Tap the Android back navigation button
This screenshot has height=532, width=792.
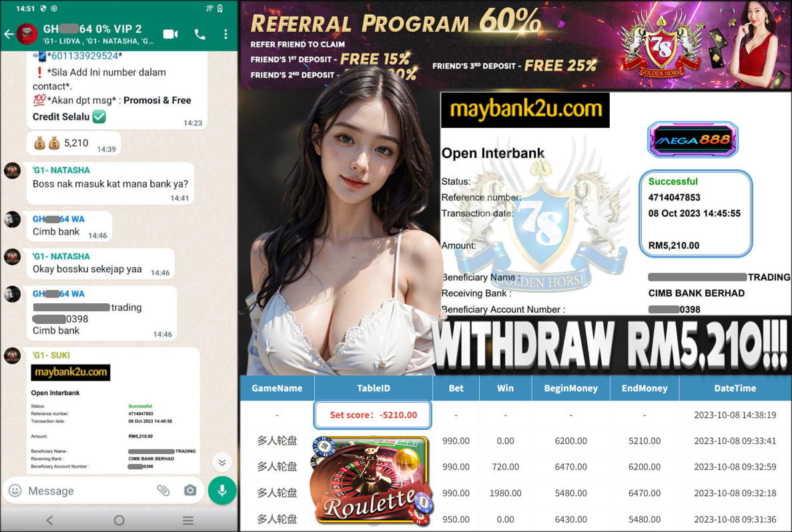coord(49,520)
